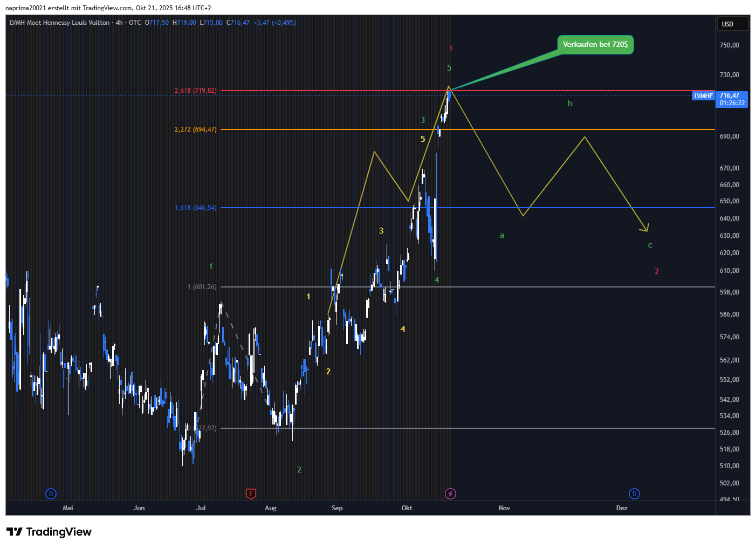Open the USD currency selector
This screenshot has width=756, height=548.
point(732,24)
